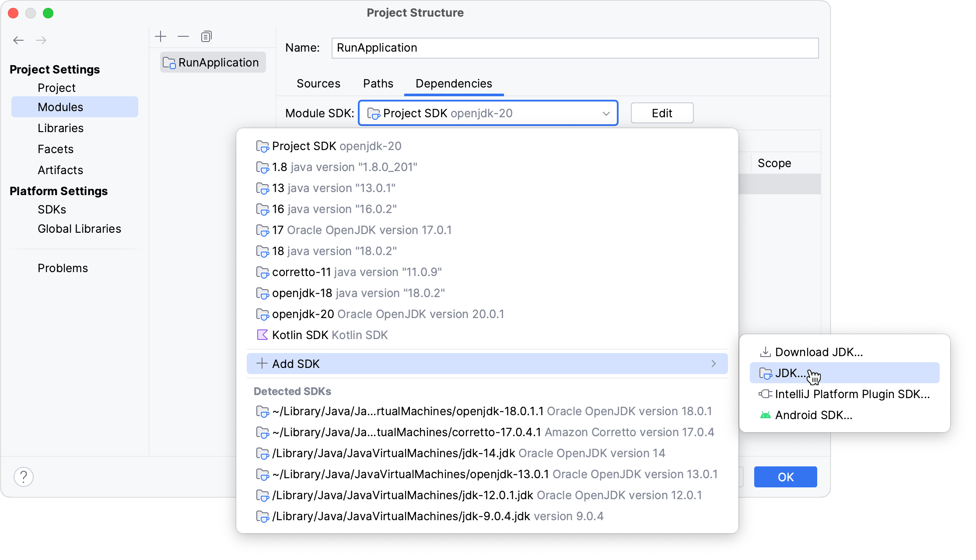The image size is (976, 560).
Task: Click the copy module icon
Action: [x=206, y=36]
